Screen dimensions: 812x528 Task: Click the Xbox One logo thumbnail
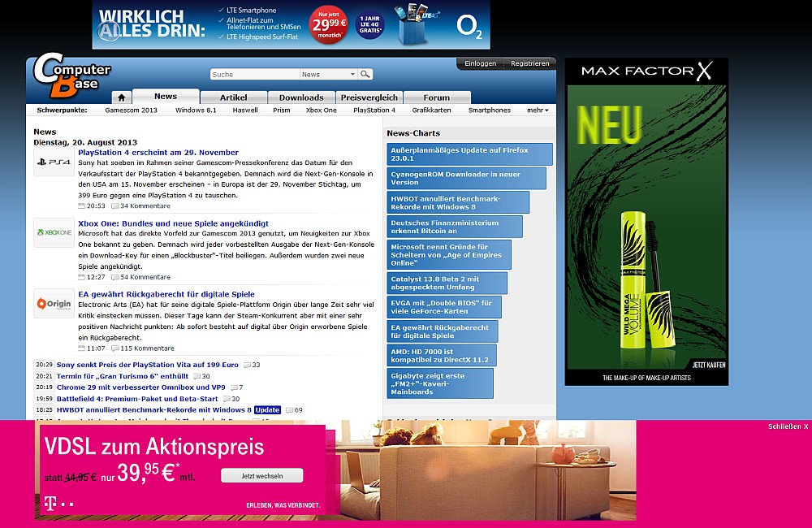tap(54, 232)
